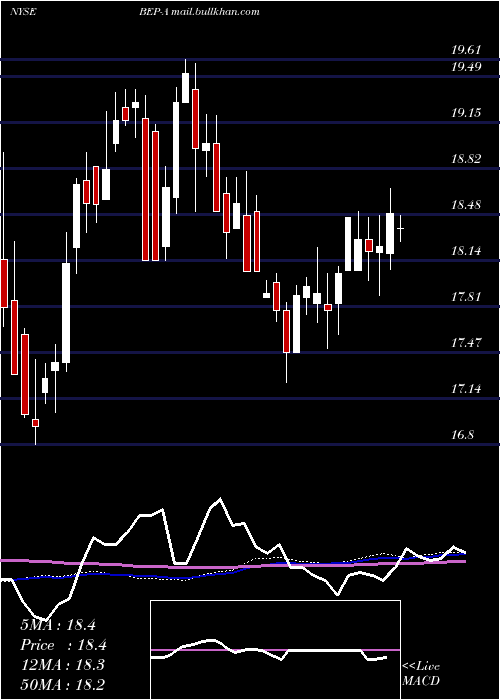Click the 19.49 price level label

[x=466, y=67]
